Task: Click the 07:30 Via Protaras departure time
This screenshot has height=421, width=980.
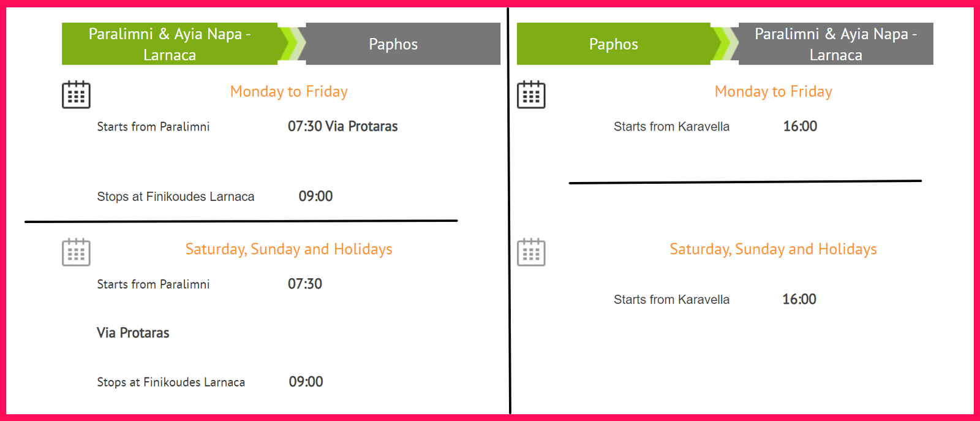Action: click(x=342, y=126)
